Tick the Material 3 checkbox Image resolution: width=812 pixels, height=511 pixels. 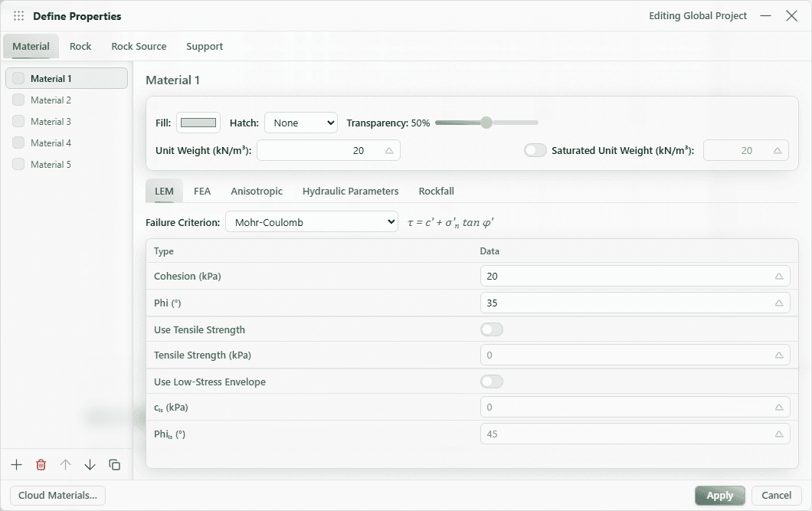(x=18, y=121)
